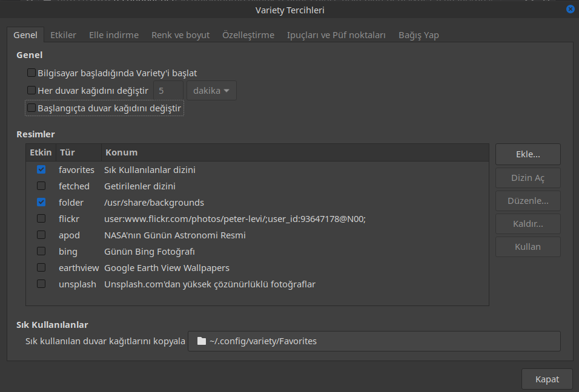
Task: Toggle Her duvar kağıdını değiştir checkbox
Action: pos(31,91)
